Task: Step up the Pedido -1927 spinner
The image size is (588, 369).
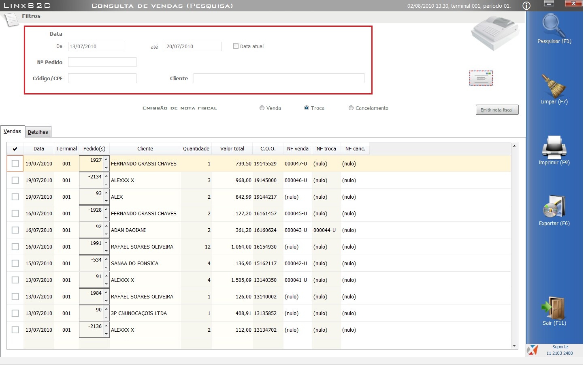Action: tap(106, 160)
